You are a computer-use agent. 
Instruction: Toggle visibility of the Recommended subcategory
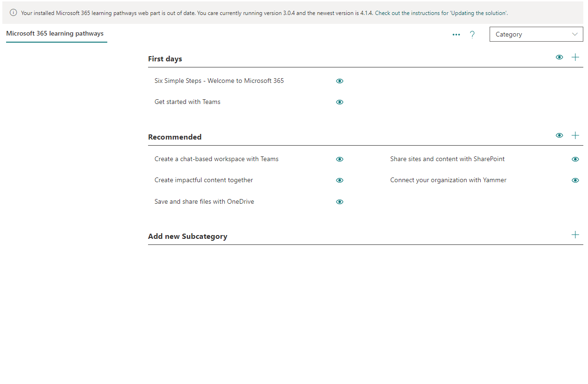click(x=559, y=135)
